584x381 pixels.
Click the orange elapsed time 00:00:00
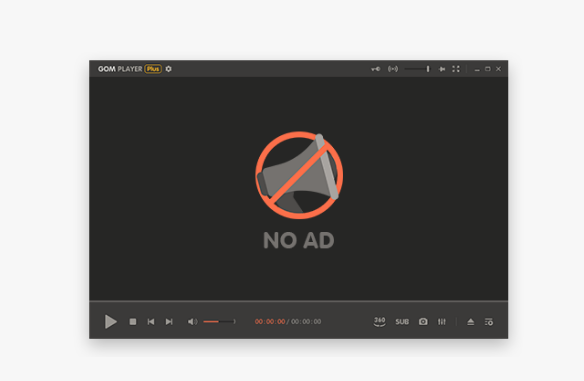270,321
